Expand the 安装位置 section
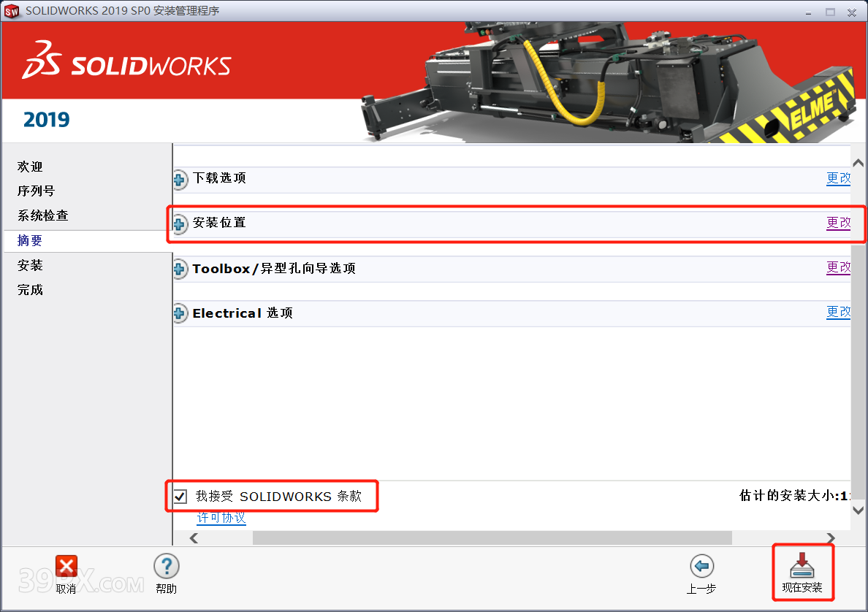 tap(180, 223)
